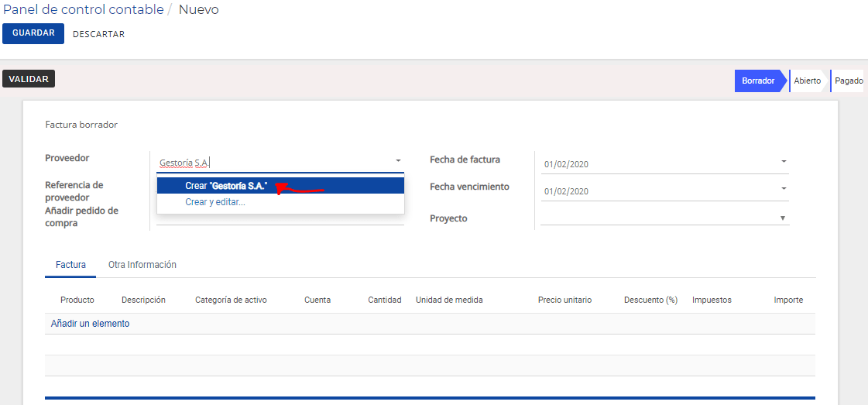Click into the Proveedor text field
This screenshot has height=405, width=868.
(x=273, y=163)
